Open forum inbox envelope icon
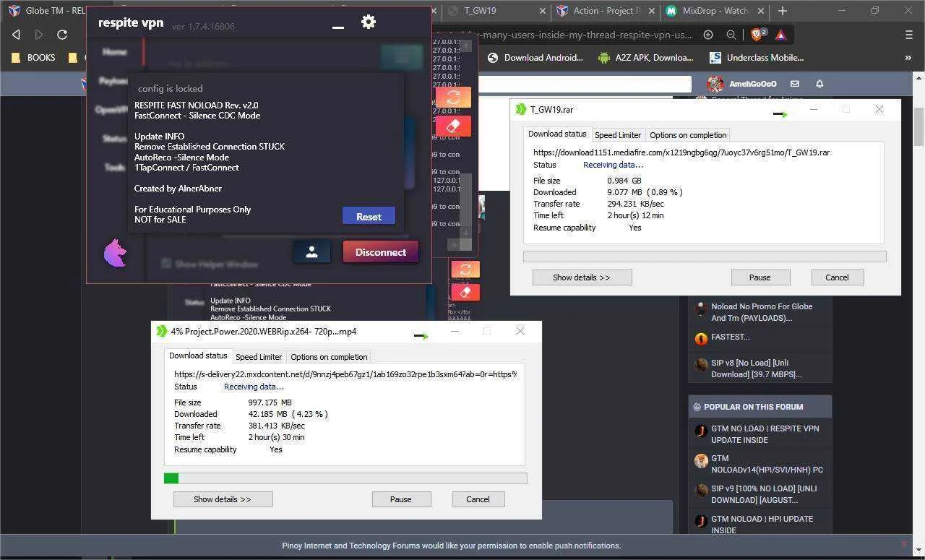The image size is (925, 560). point(795,84)
